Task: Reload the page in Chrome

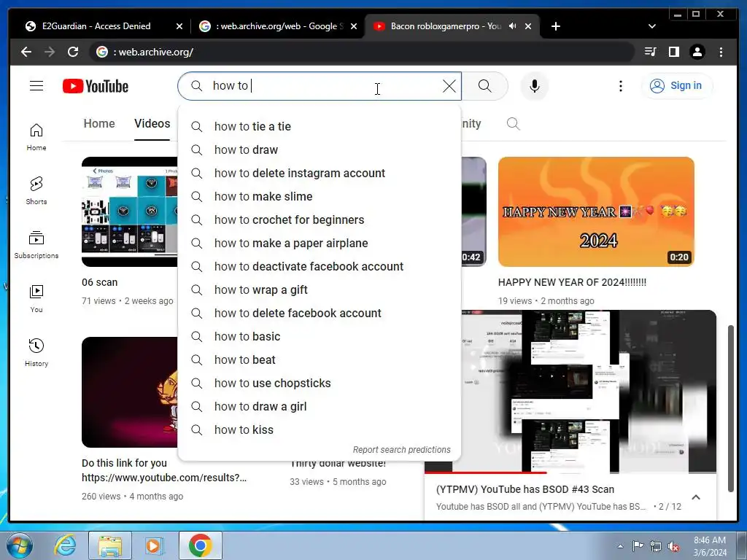Action: (x=73, y=52)
